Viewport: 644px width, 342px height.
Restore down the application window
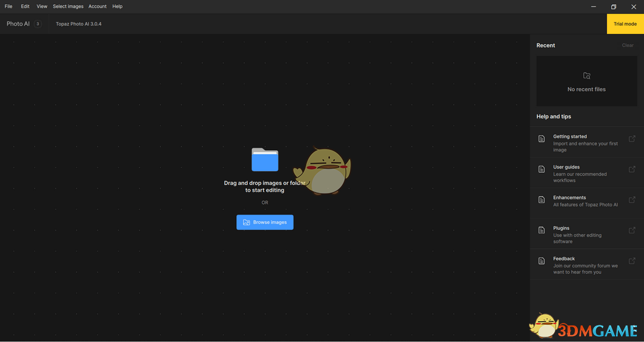(x=614, y=7)
